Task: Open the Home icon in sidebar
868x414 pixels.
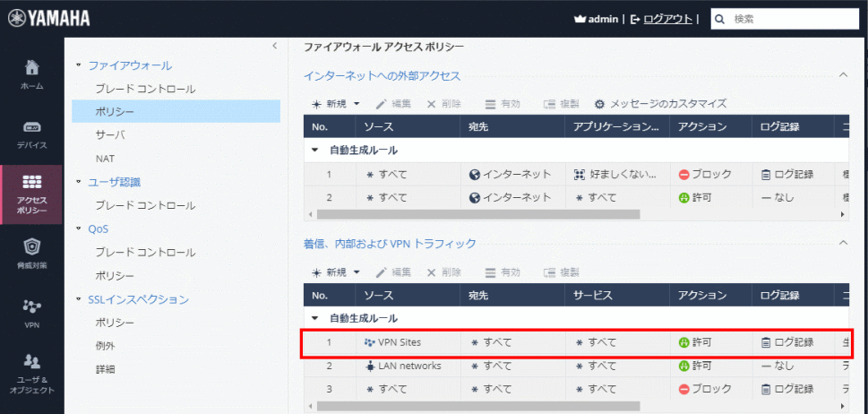Action: pyautogui.click(x=31, y=74)
